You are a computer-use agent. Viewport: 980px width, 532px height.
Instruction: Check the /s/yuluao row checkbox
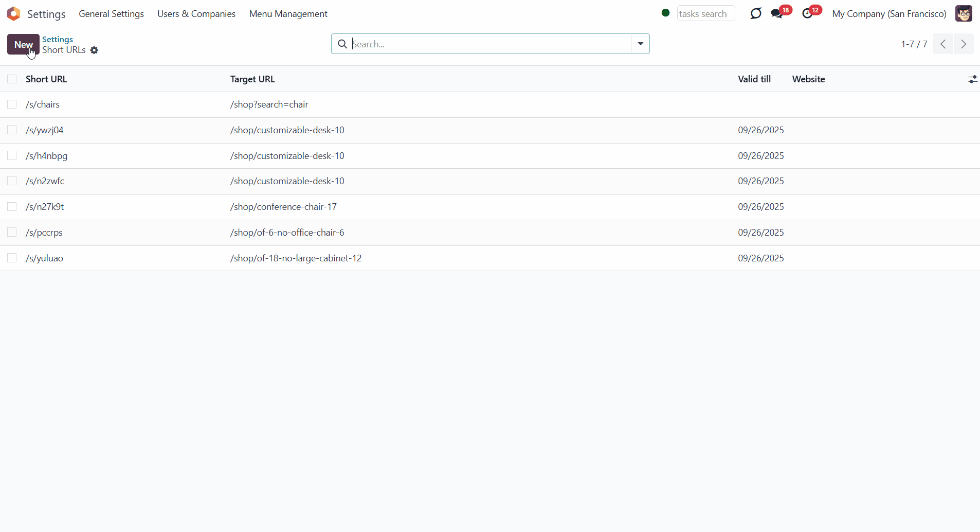[12, 258]
